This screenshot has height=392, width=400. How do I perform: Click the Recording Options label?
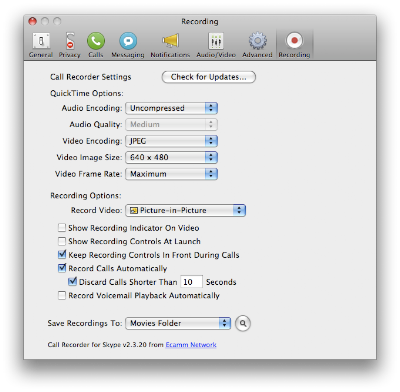click(x=86, y=196)
